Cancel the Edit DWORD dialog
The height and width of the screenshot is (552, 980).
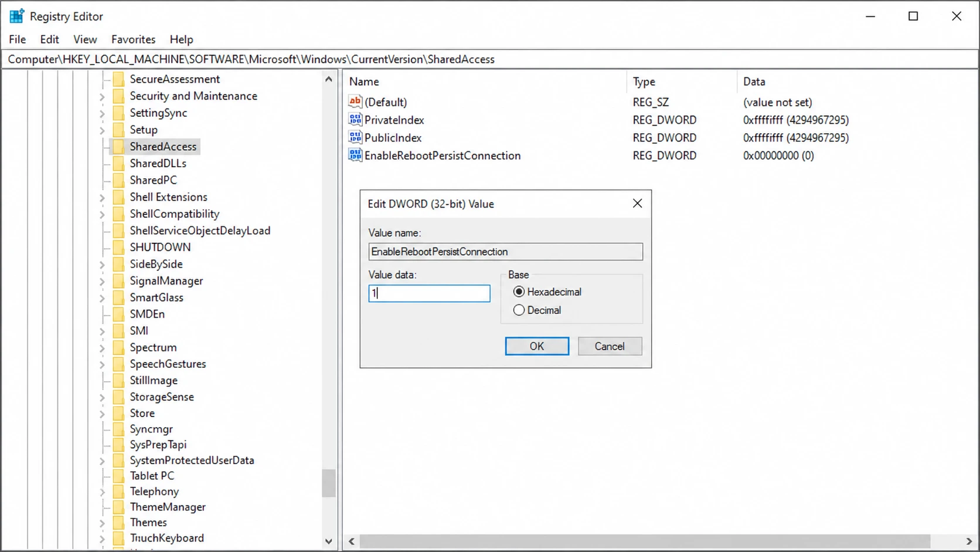click(610, 346)
